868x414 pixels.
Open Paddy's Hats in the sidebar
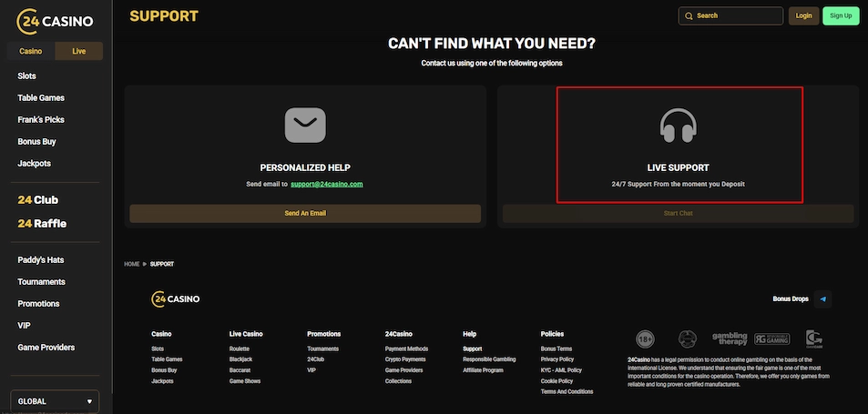pyautogui.click(x=40, y=260)
